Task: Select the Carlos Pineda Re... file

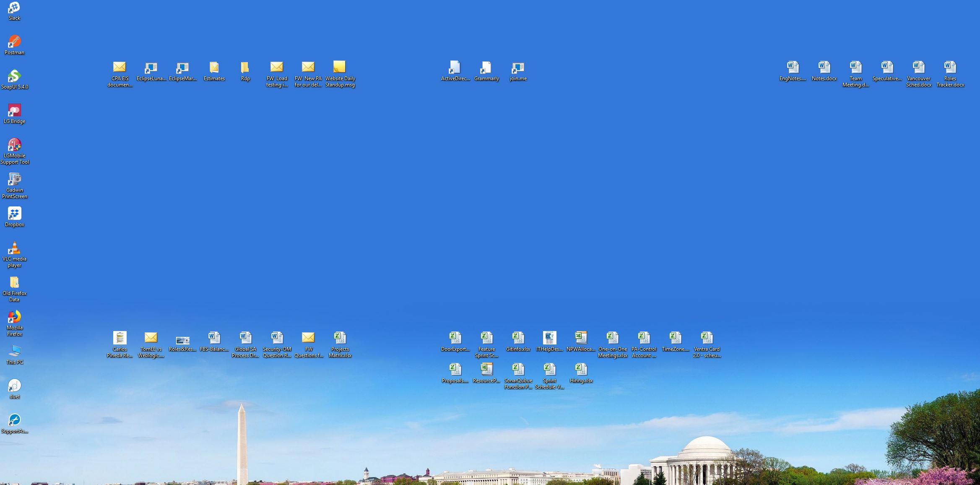Action: click(x=120, y=345)
